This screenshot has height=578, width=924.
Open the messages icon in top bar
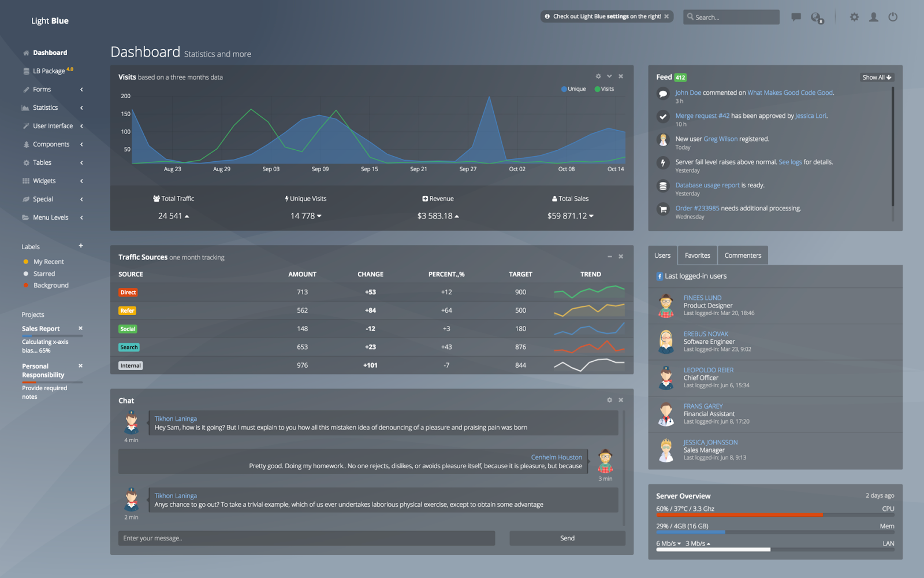point(796,17)
